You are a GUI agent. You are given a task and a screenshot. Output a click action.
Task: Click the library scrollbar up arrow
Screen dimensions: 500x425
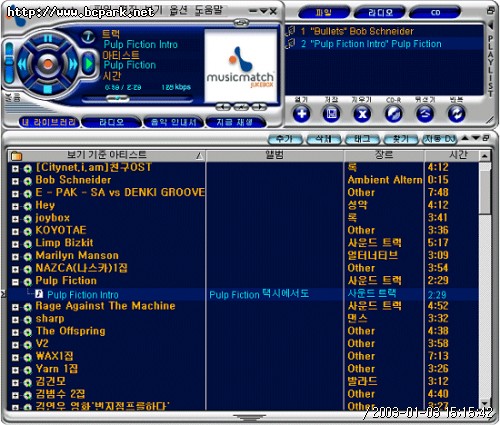(485, 156)
